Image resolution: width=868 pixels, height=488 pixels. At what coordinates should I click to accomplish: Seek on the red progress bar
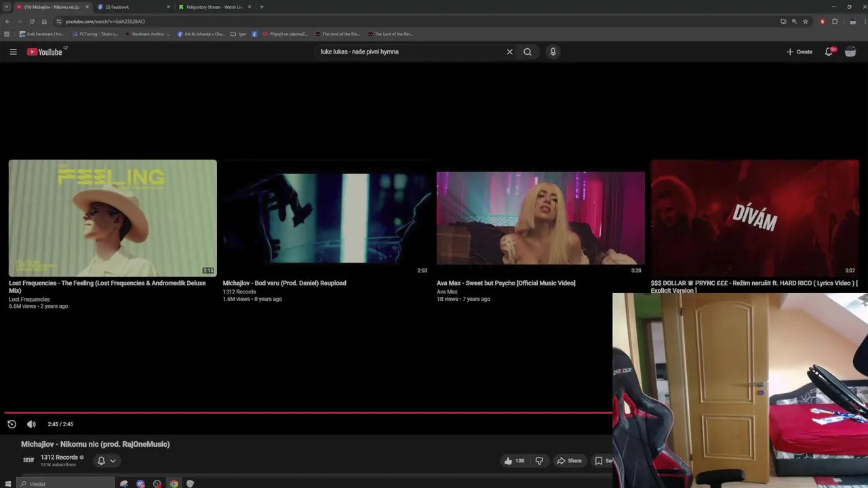(309, 412)
